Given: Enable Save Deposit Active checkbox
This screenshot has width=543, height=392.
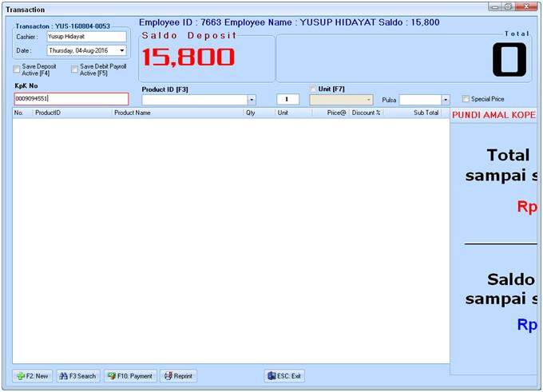Looking at the screenshot, I should click(x=17, y=69).
